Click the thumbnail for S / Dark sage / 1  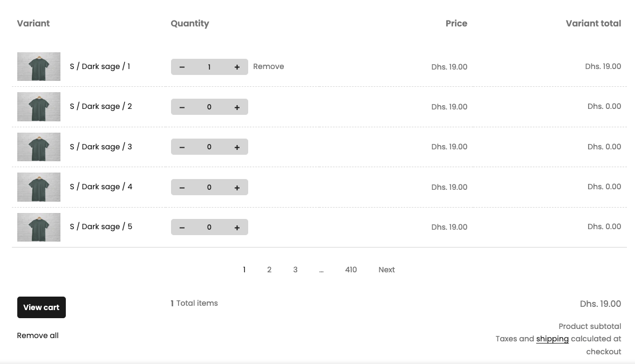pos(38,66)
